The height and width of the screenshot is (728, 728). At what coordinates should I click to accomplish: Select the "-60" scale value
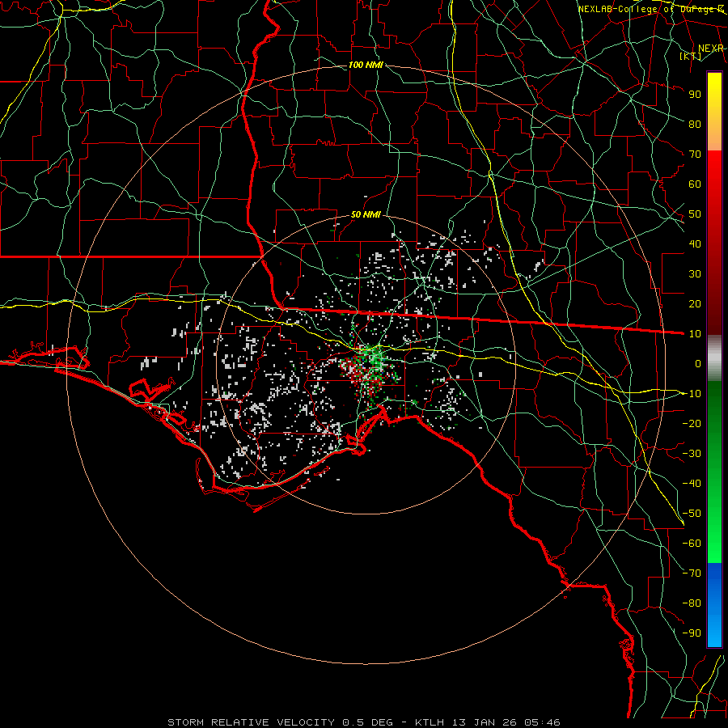(692, 544)
